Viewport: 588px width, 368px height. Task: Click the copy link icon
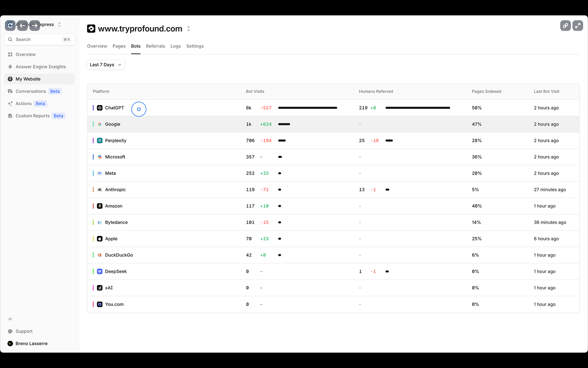pos(566,25)
